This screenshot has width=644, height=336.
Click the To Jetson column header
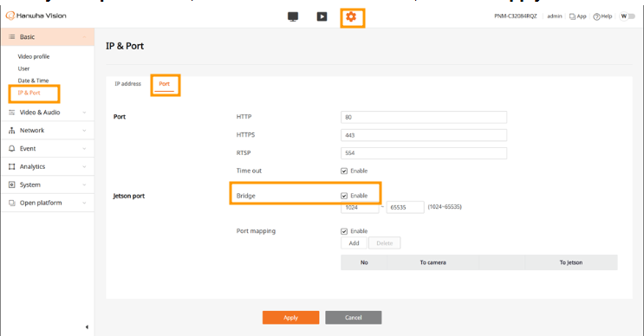pos(571,262)
